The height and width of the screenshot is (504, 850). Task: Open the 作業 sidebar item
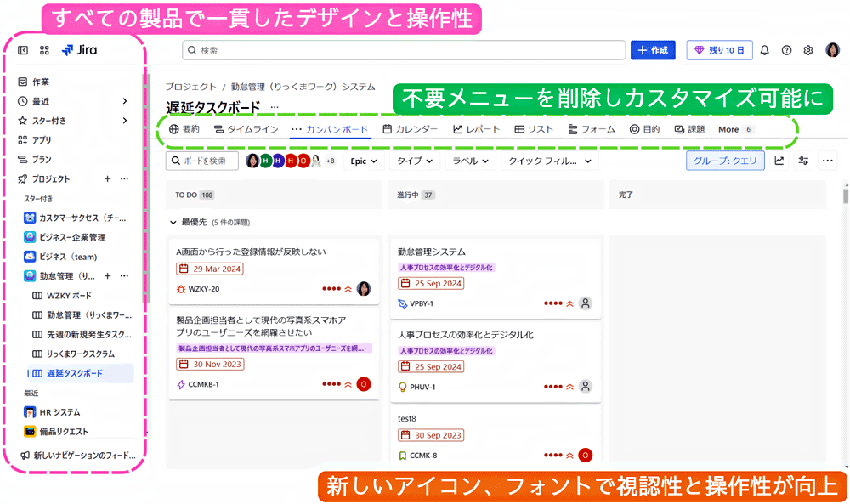coord(34,82)
